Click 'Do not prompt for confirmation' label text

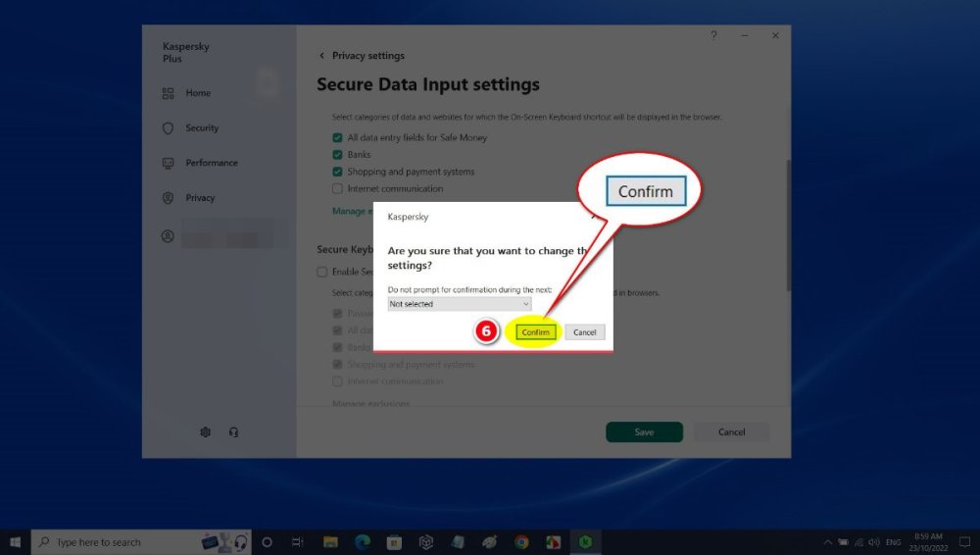tap(469, 289)
